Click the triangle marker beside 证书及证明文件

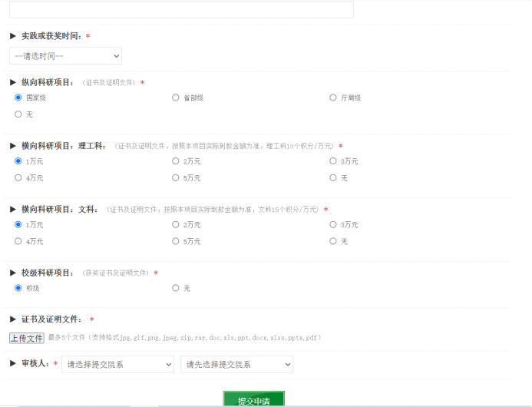[13, 319]
